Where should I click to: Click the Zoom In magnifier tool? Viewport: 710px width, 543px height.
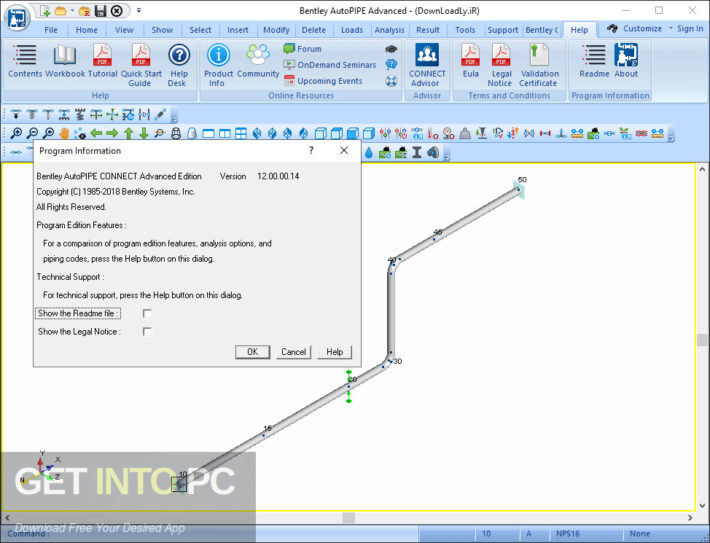coord(16,133)
